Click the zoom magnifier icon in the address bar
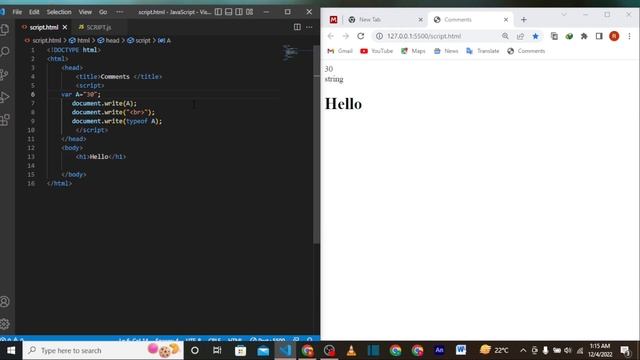The height and width of the screenshot is (360, 640). click(505, 36)
